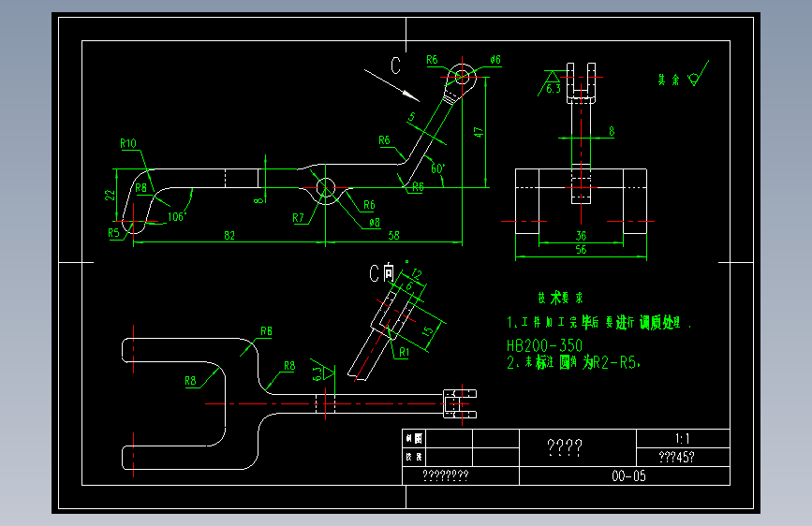Screen dimensions: 812x526
Task: Pick the ø6 hole diameter label
Action: click(x=495, y=60)
